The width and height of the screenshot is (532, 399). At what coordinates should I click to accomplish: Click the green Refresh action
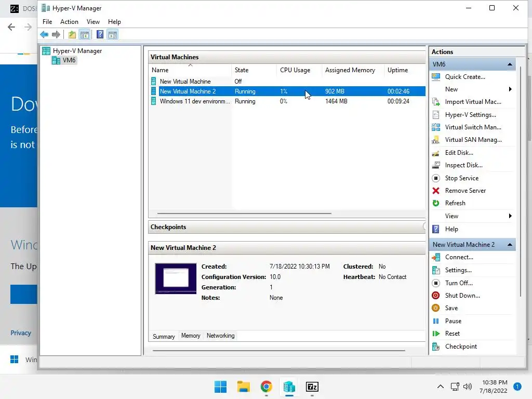click(x=455, y=203)
